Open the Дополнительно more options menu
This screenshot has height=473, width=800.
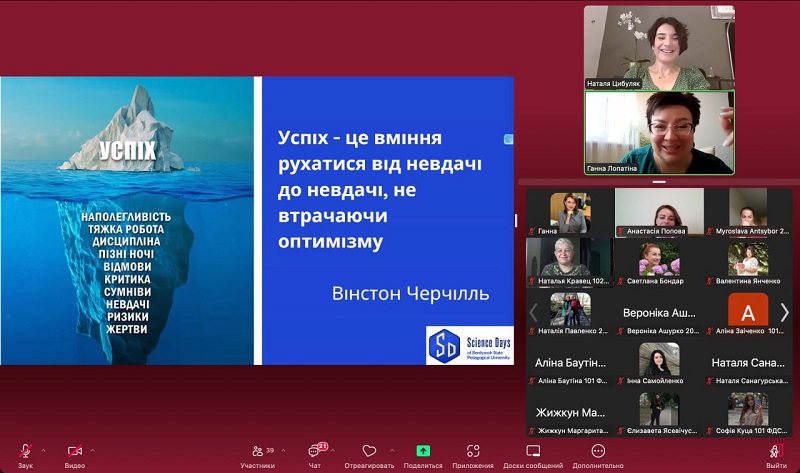click(x=598, y=452)
